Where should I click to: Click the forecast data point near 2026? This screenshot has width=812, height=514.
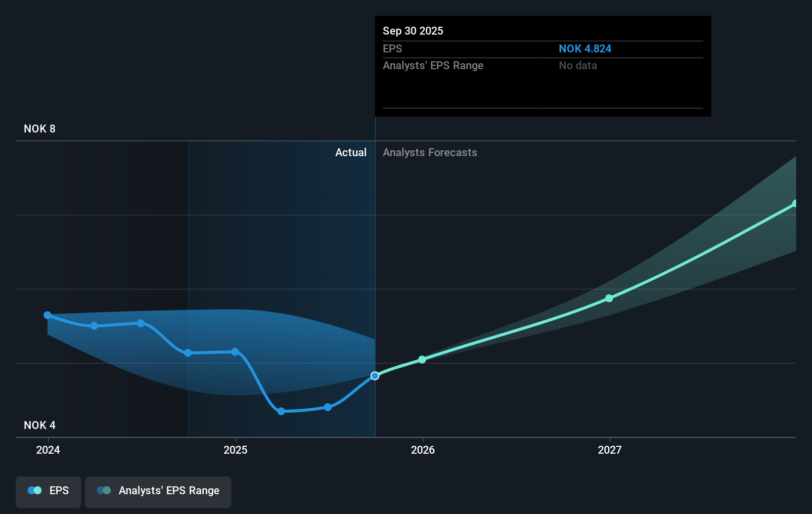422,360
